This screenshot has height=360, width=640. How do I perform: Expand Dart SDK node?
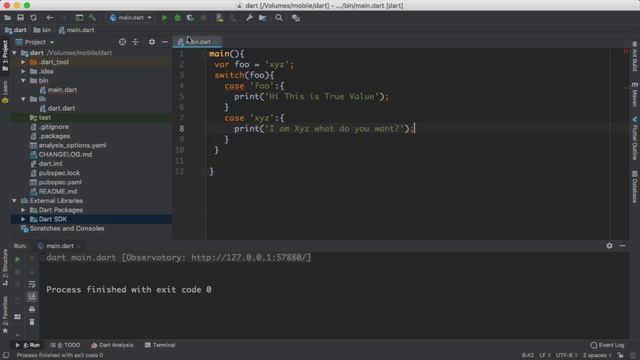23,220
